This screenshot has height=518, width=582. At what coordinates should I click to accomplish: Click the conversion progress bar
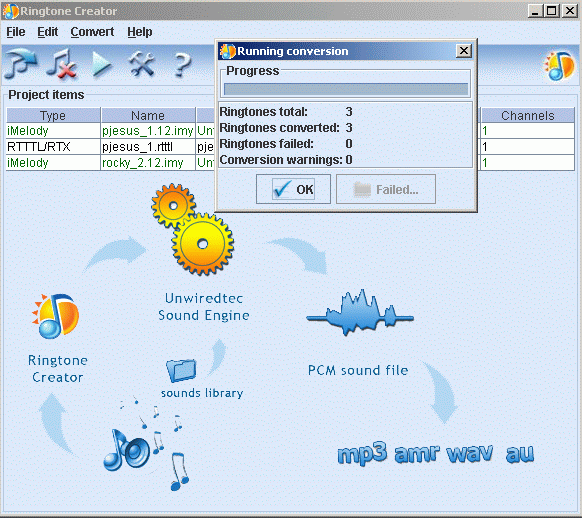click(x=346, y=89)
